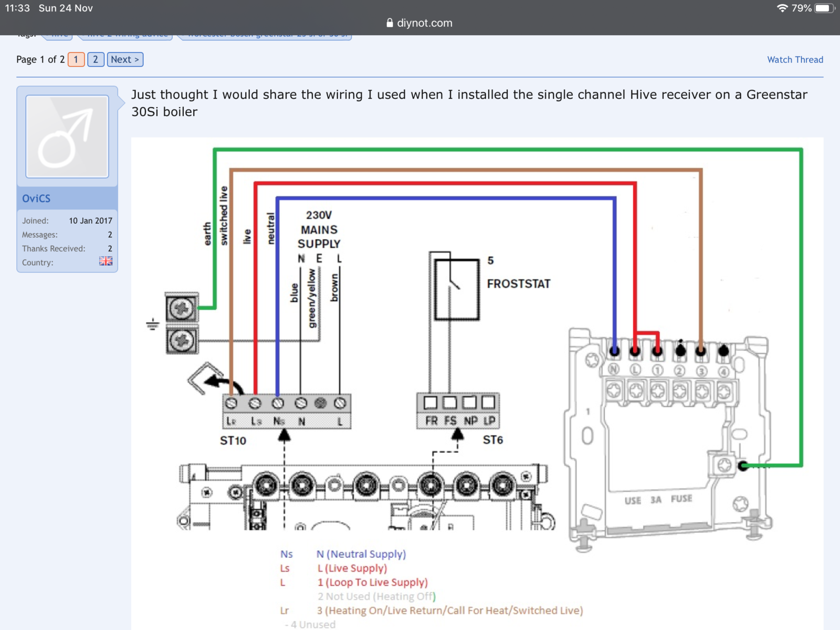This screenshot has width=840, height=630.
Task: Tap the battery level bar
Action: pos(823,8)
